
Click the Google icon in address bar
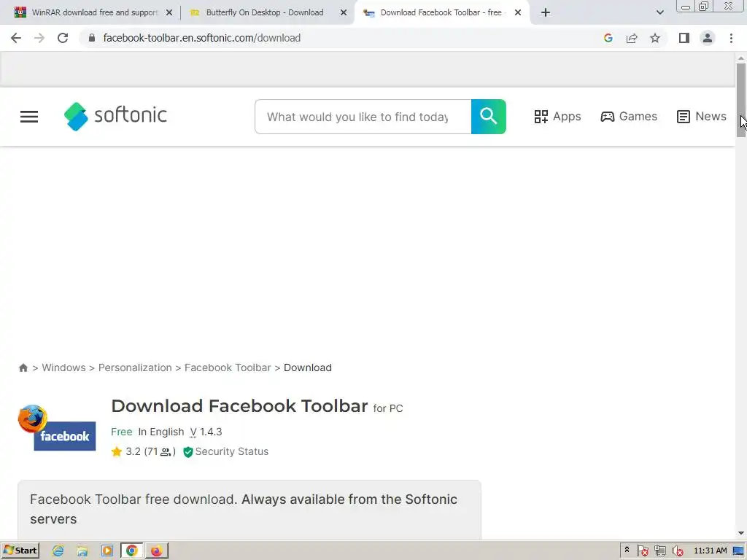coord(608,38)
